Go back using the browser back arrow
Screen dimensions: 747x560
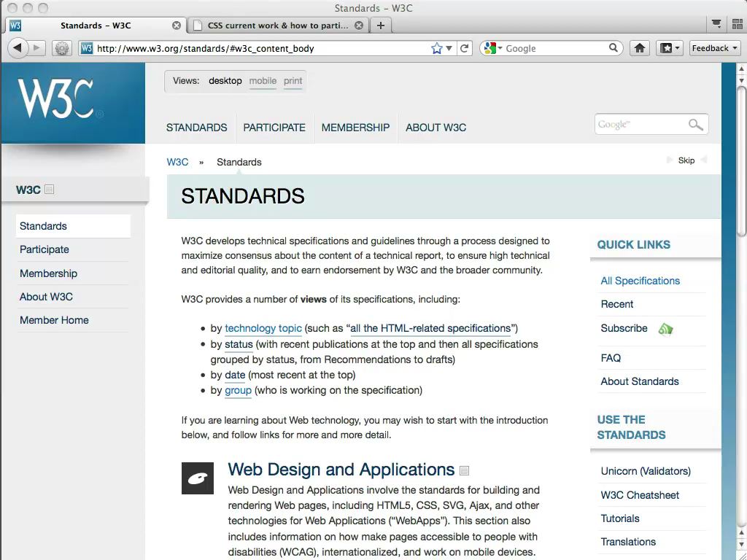point(18,48)
